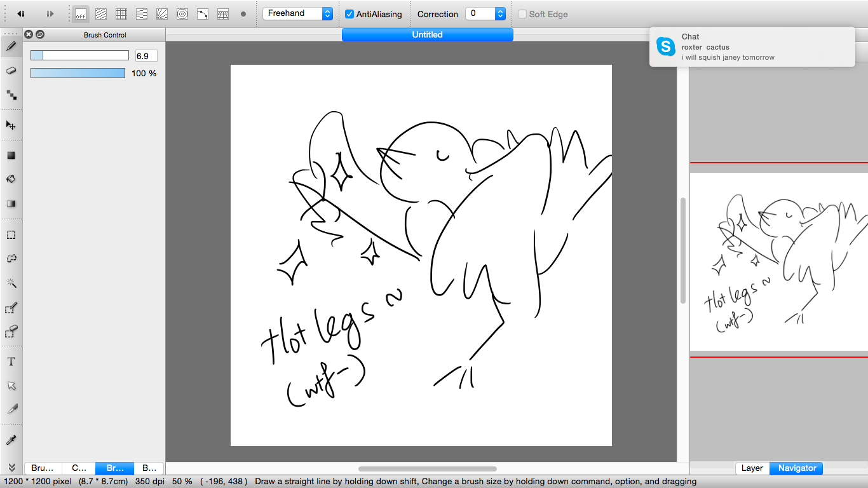Click the Untitled document tab
The width and height of the screenshot is (868, 488).
pyautogui.click(x=427, y=35)
